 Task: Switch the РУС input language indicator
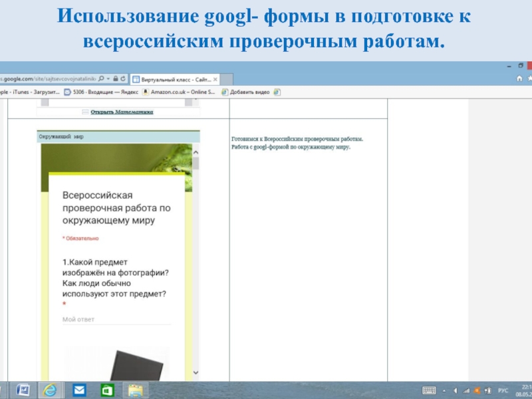(x=503, y=390)
